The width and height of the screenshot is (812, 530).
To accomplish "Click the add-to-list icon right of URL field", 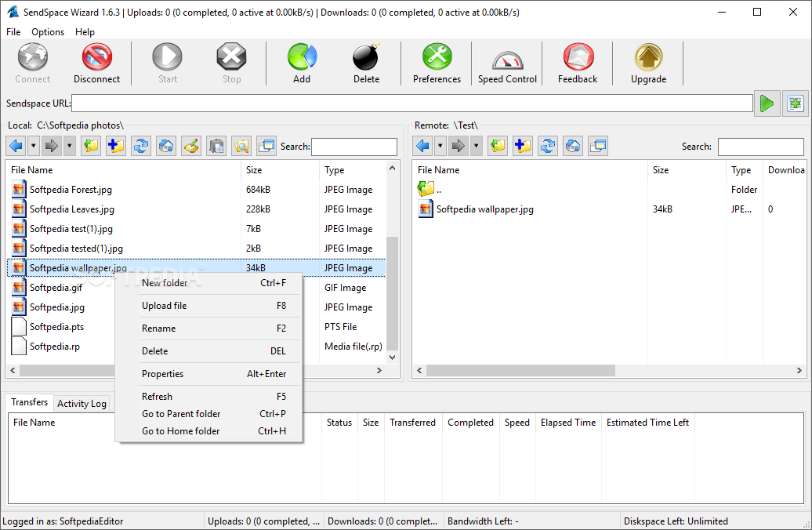I will tap(795, 103).
